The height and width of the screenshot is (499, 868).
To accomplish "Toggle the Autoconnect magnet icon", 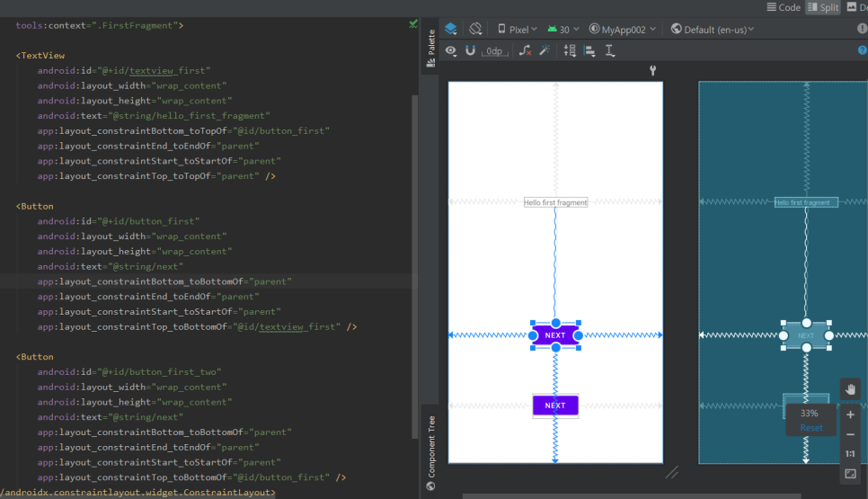I will (x=470, y=50).
